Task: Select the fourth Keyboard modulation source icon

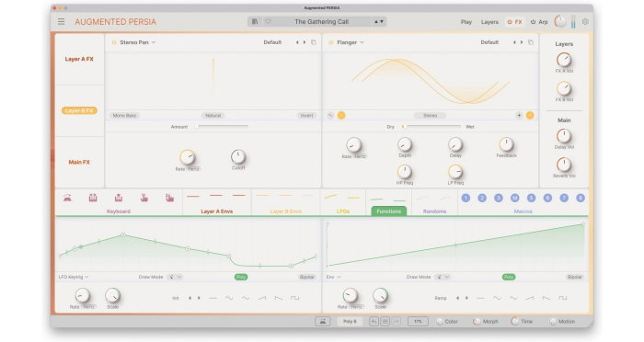Action: click(x=144, y=199)
